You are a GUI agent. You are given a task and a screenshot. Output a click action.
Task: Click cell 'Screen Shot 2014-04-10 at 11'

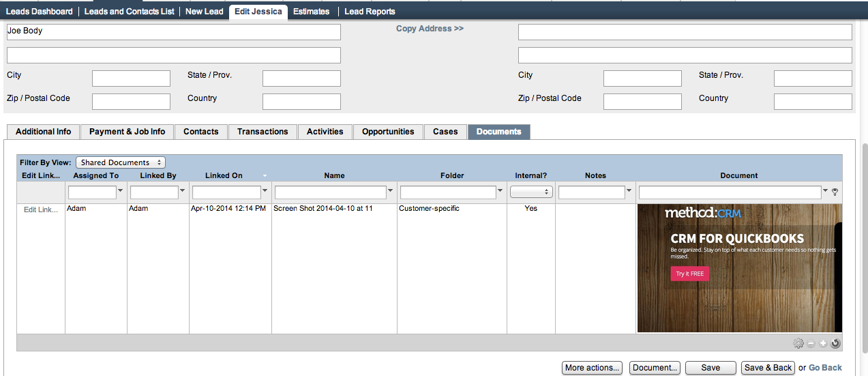tap(323, 209)
